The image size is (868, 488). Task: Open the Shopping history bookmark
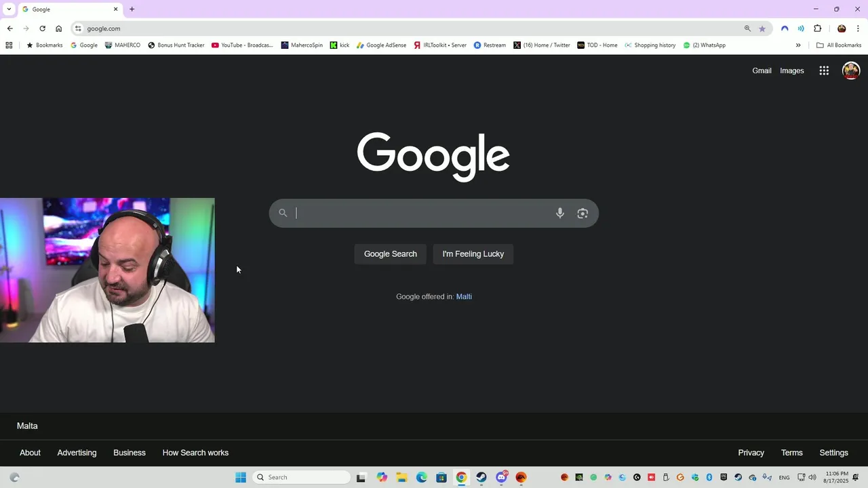click(650, 45)
